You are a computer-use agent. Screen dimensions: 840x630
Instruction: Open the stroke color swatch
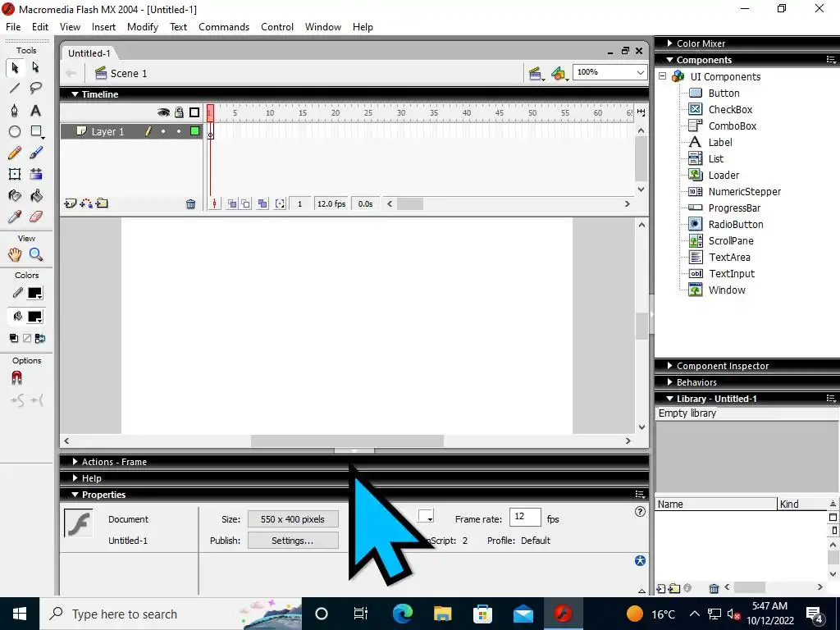35,293
